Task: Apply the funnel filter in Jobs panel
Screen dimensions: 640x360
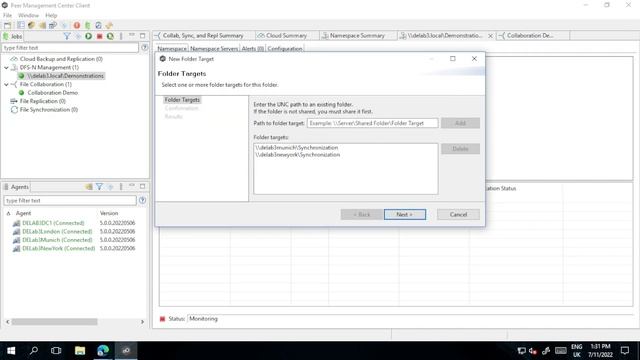Action: (67, 36)
